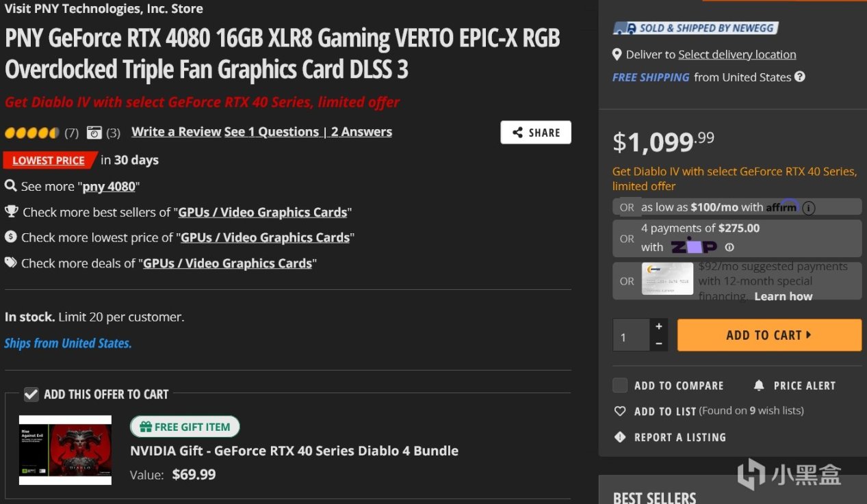
Task: Click the Add to List heart icon
Action: click(x=620, y=412)
